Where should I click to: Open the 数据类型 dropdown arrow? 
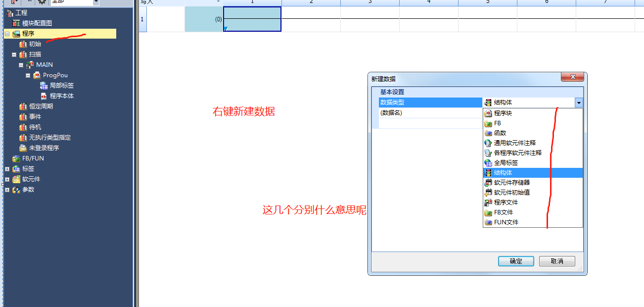(579, 102)
